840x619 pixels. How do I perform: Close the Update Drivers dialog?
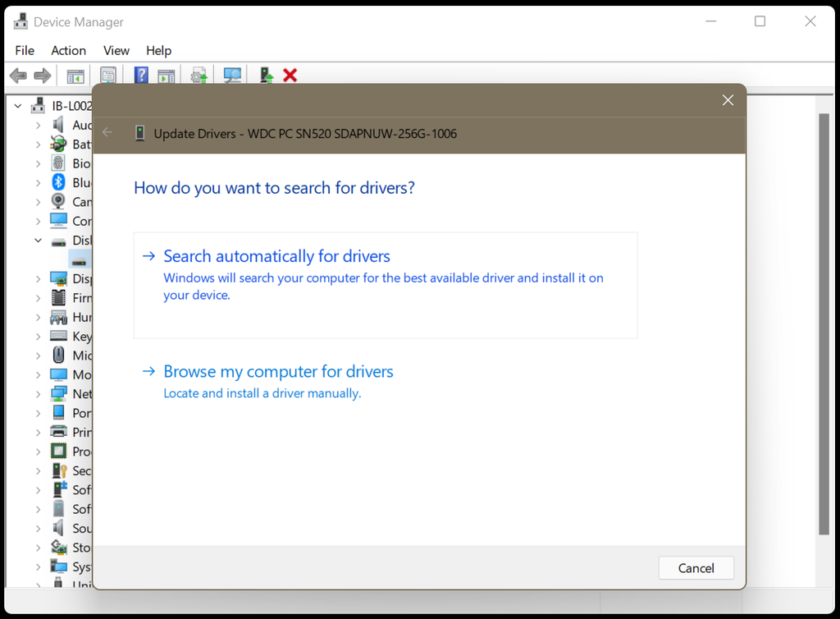coord(728,100)
